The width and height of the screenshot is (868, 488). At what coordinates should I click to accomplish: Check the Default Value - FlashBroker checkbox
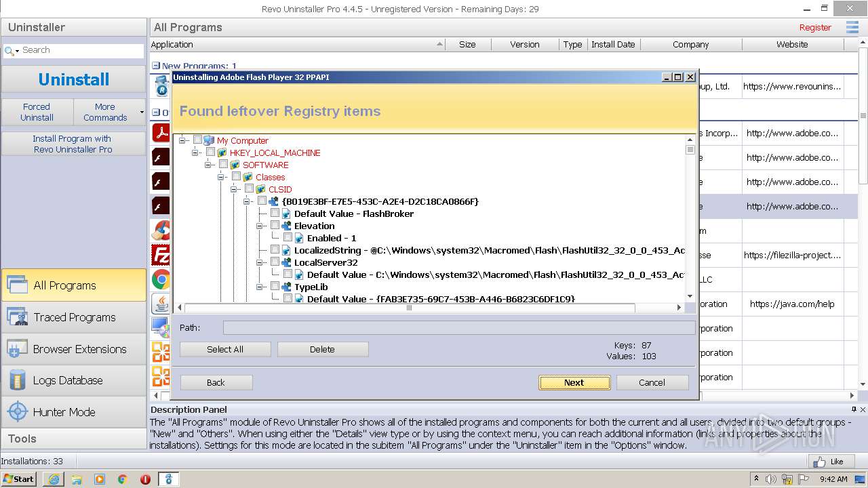point(275,213)
